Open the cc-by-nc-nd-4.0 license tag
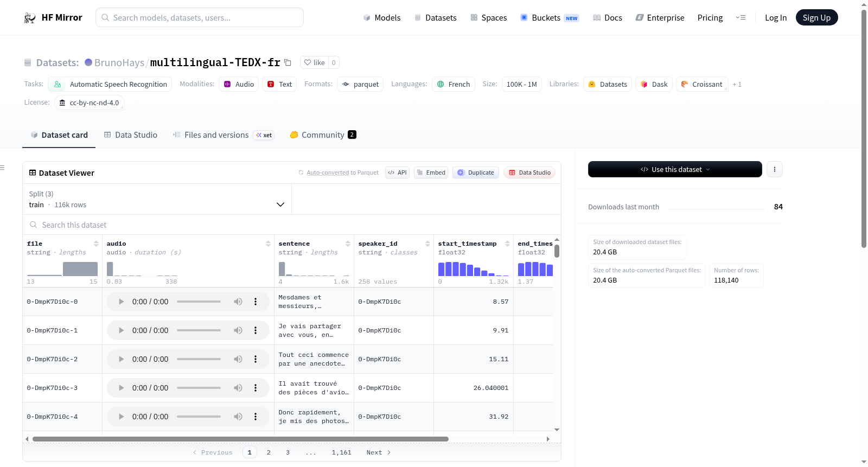 click(x=90, y=103)
